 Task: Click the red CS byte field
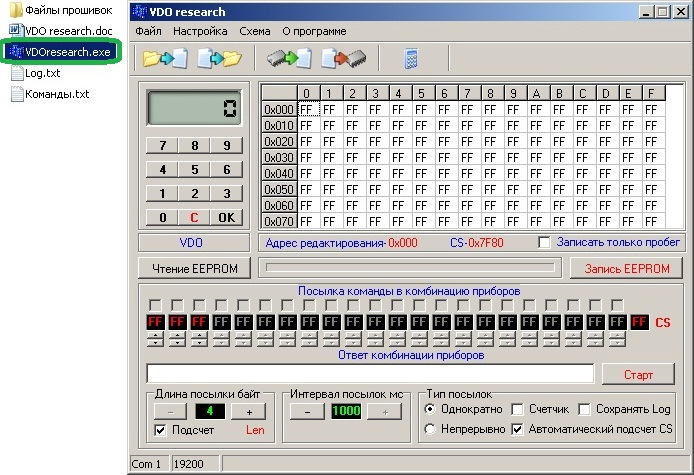point(639,322)
